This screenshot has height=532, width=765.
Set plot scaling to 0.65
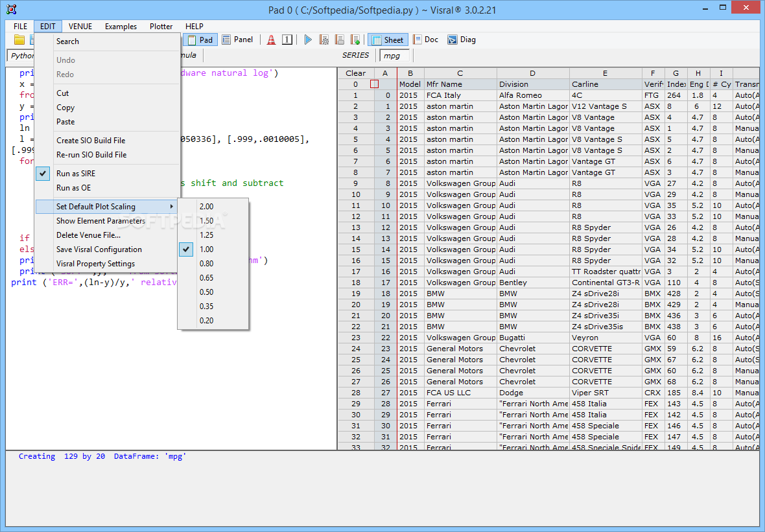pyautogui.click(x=206, y=278)
